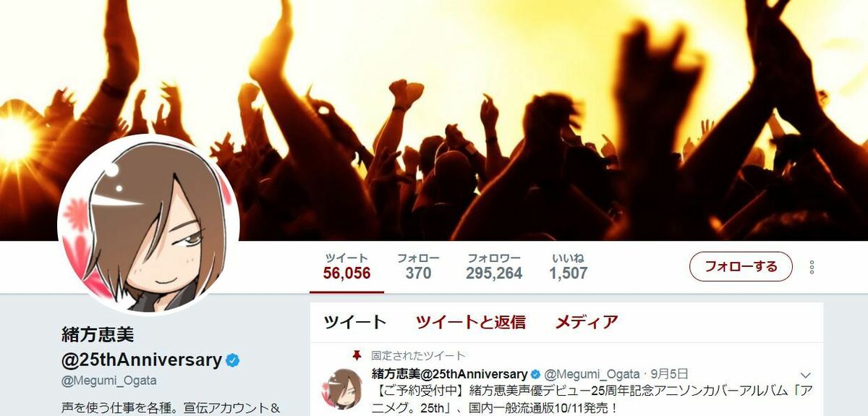The height and width of the screenshot is (416, 868).
Task: Click the pinned tweet pin icon
Action: coord(356,355)
